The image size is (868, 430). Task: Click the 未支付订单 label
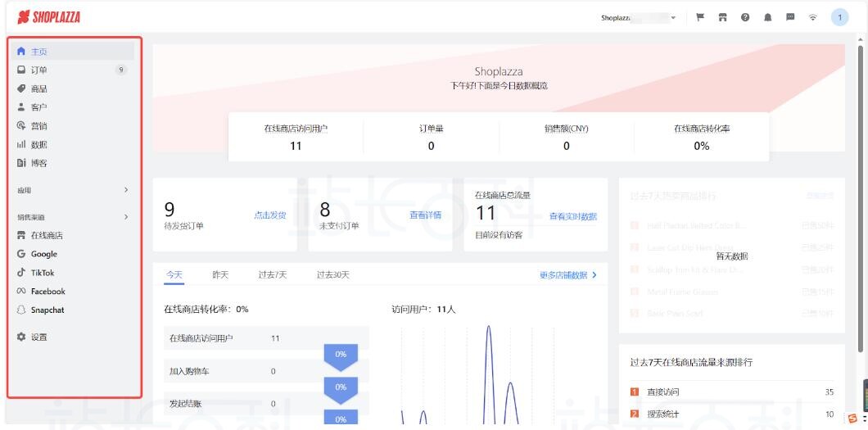[x=339, y=226]
